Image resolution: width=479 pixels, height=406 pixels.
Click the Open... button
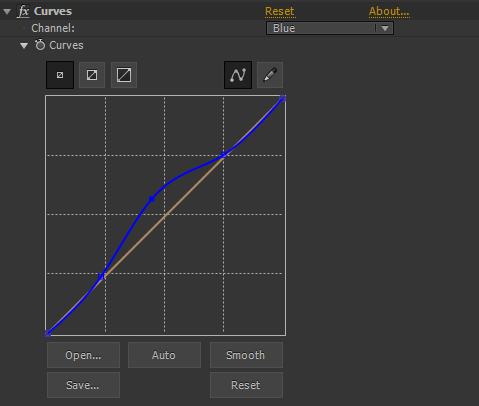tap(83, 355)
